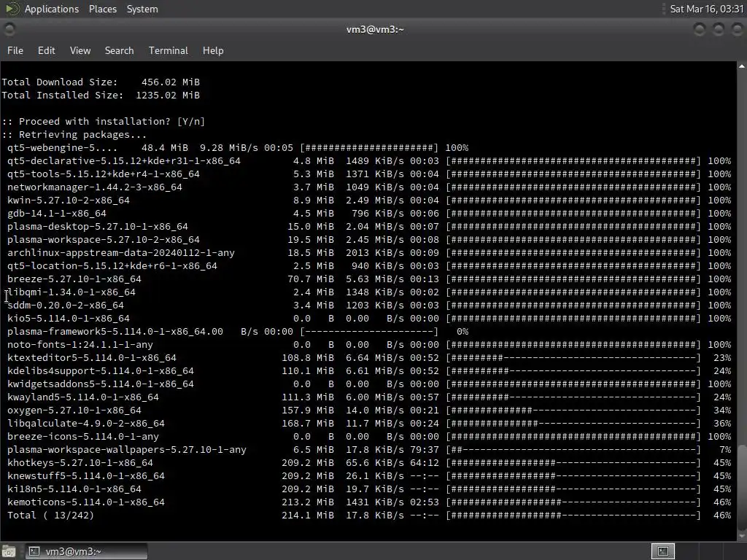Image resolution: width=747 pixels, height=560 pixels.
Task: Click gdb-14.1-1-x86_64 text
Action: (x=57, y=214)
